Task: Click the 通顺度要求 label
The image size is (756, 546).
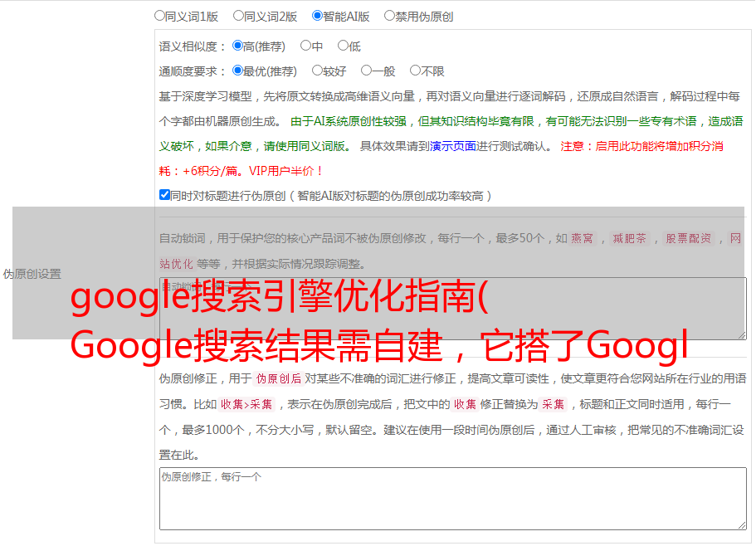Action: click(193, 71)
